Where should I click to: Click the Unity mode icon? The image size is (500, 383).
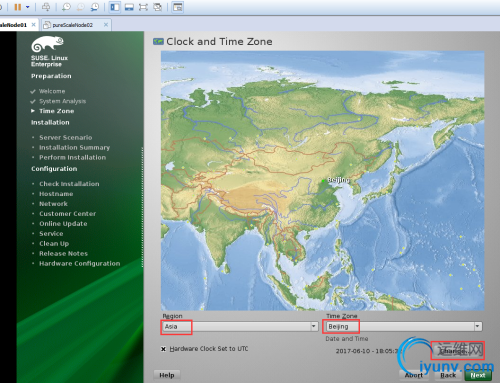click(x=157, y=7)
